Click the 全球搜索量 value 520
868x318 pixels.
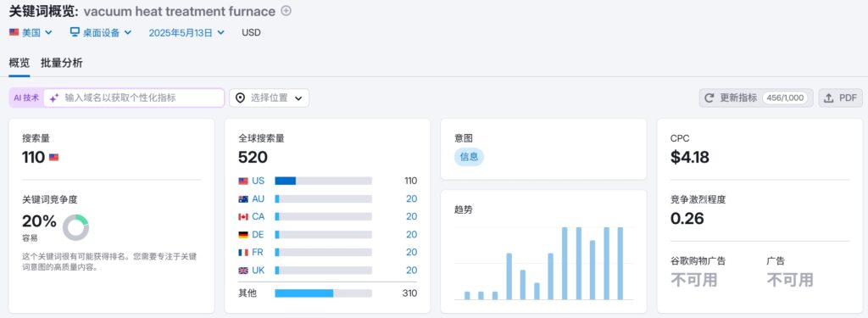click(x=253, y=158)
